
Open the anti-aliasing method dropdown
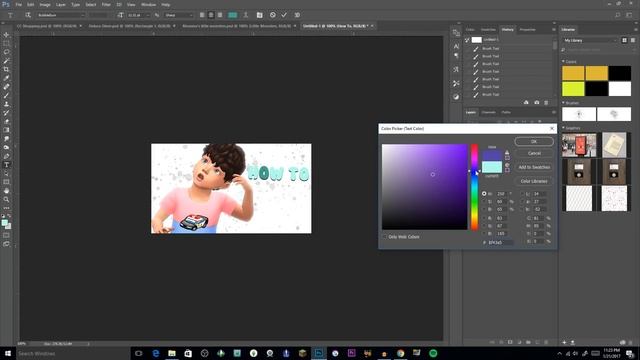pos(178,15)
